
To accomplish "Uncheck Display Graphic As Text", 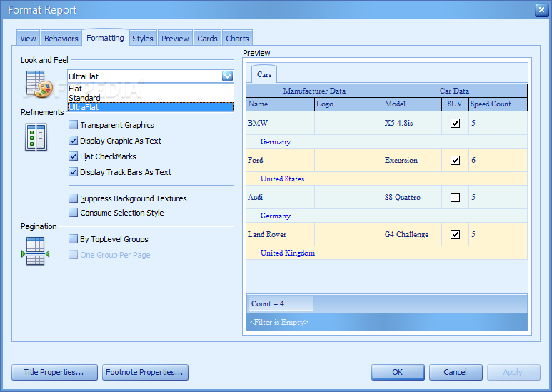I will (x=73, y=141).
